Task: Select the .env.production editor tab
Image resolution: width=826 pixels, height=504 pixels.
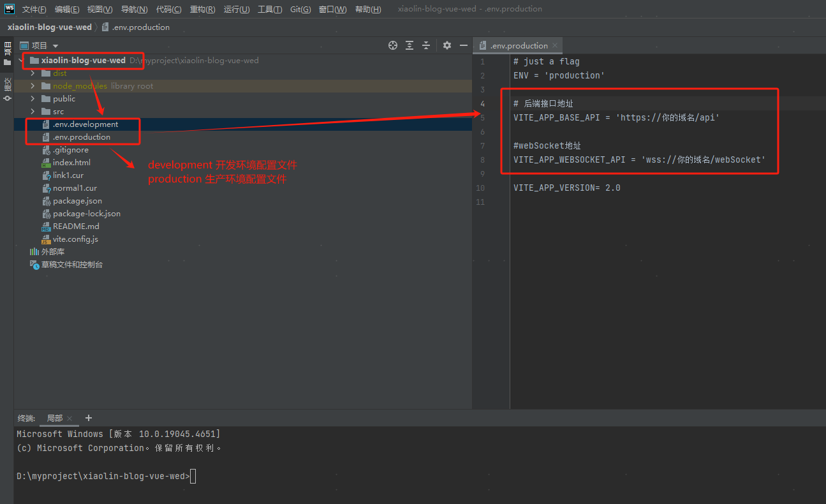Action: tap(519, 45)
